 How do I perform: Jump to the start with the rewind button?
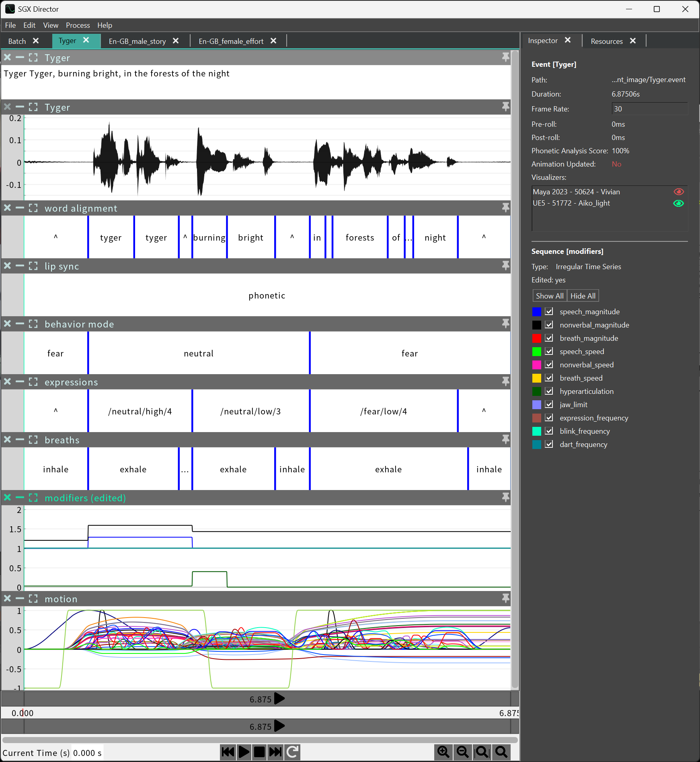[228, 752]
